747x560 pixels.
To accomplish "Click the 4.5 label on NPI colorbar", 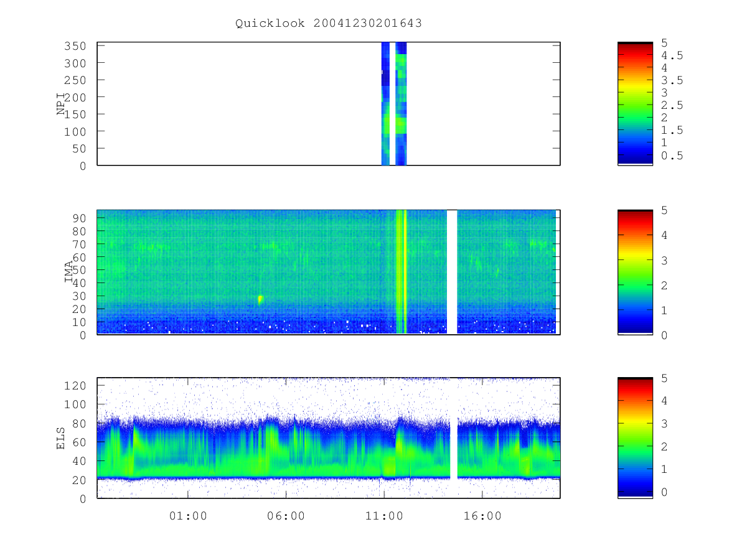I will (x=672, y=55).
